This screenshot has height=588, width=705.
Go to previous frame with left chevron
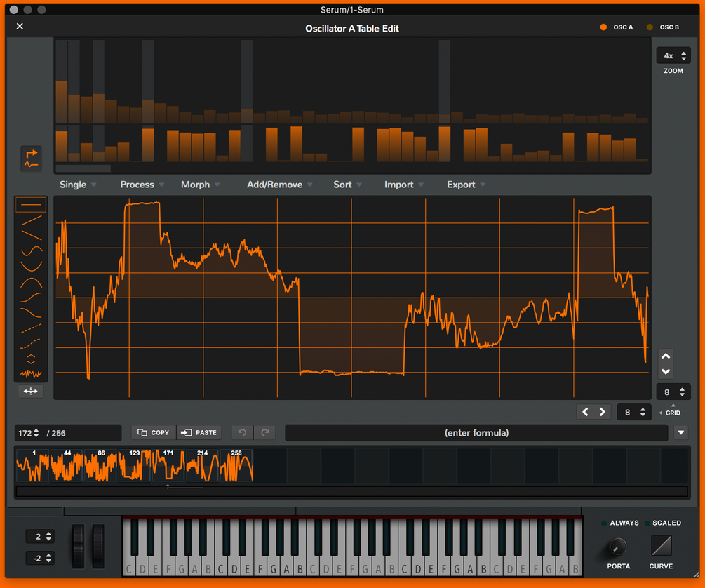click(586, 412)
